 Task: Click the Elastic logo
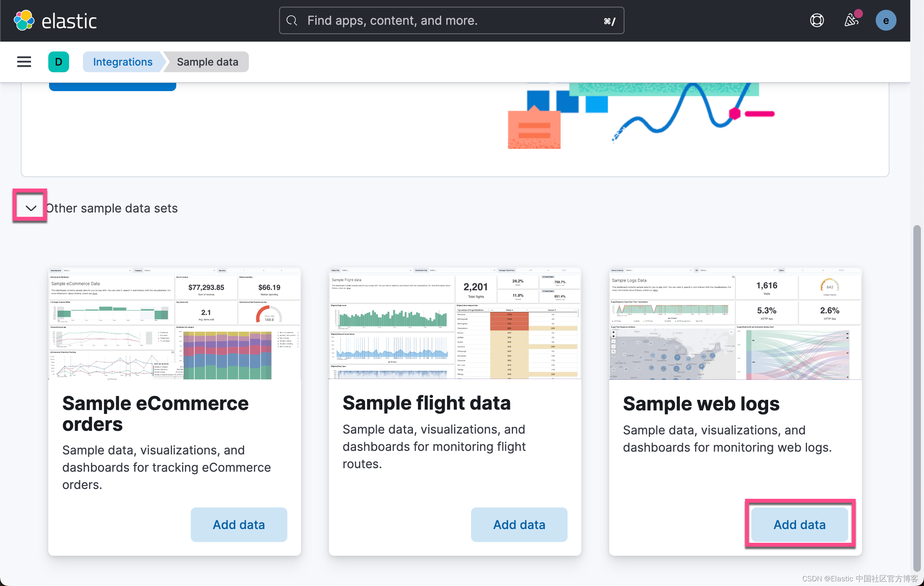click(55, 20)
